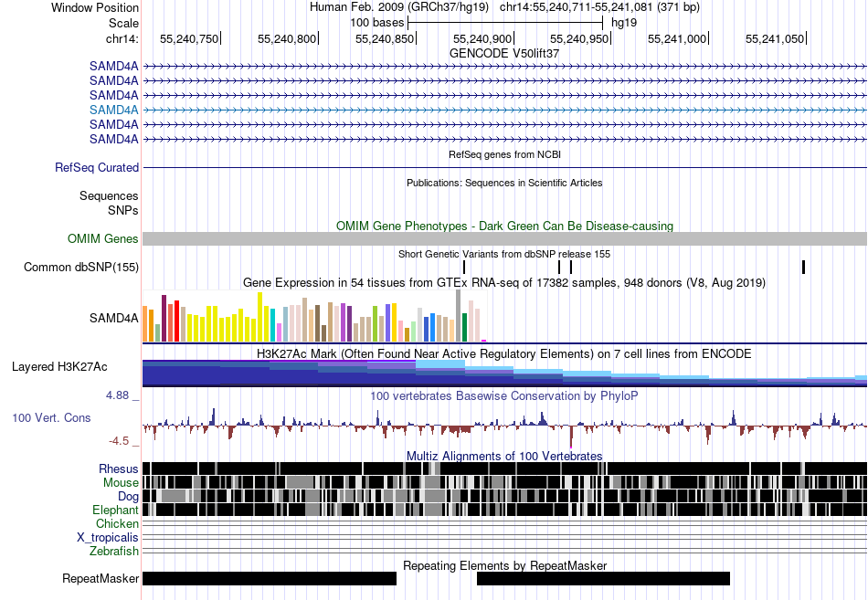Click the chr14: ruler label
Image resolution: width=868 pixels, height=600 pixels.
122,38
